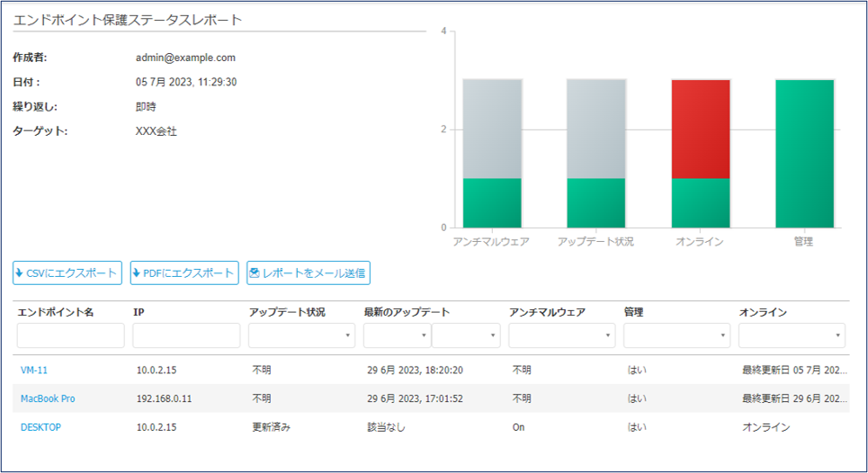Open the first 最新のアップデート filter dropdown
Viewport: 868px width, 473px height.
397,335
